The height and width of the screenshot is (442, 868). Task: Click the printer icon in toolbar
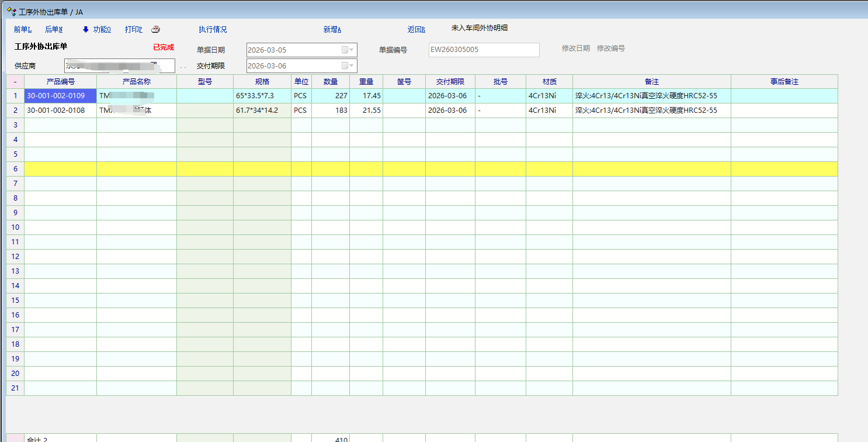155,29
